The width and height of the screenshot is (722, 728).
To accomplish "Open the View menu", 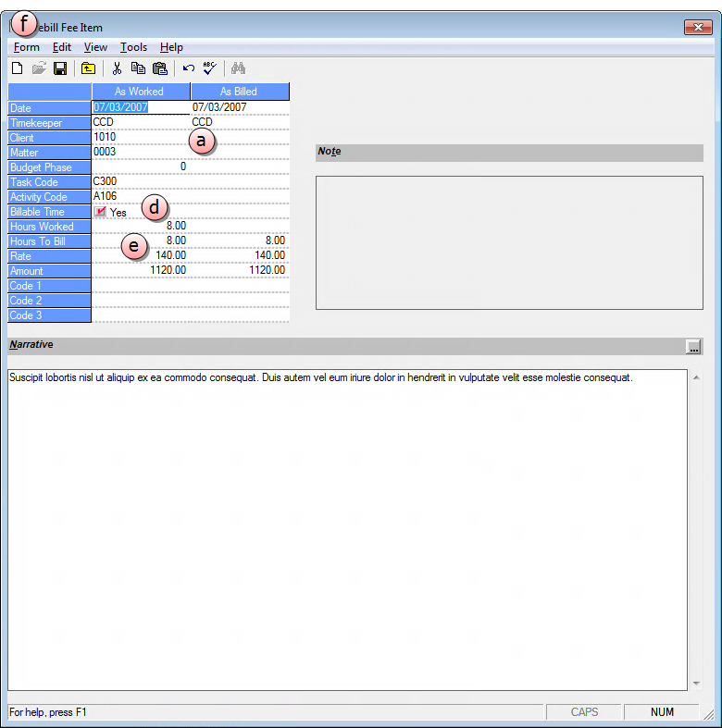I will click(x=95, y=47).
